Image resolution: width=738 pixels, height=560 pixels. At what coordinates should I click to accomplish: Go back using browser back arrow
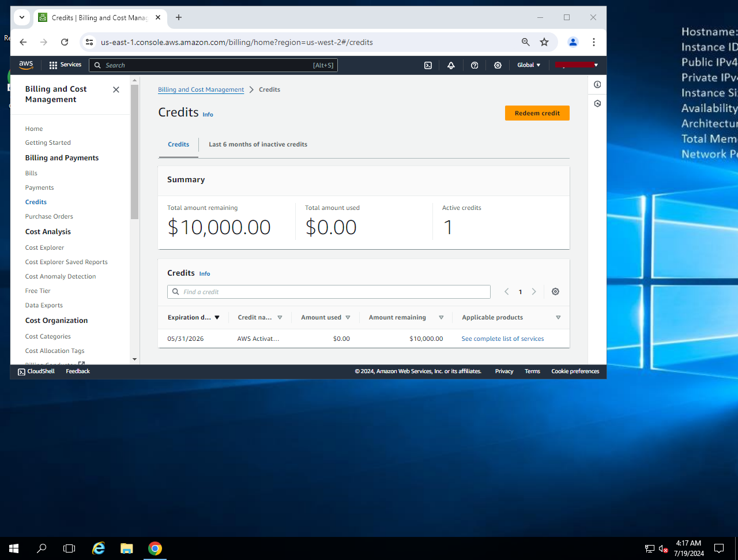coord(23,42)
